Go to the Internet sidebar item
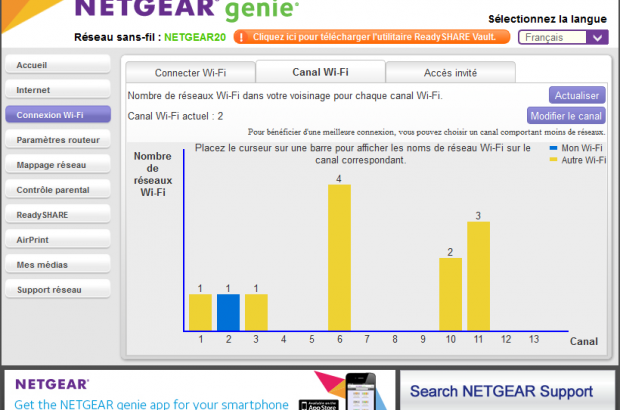 (x=57, y=90)
